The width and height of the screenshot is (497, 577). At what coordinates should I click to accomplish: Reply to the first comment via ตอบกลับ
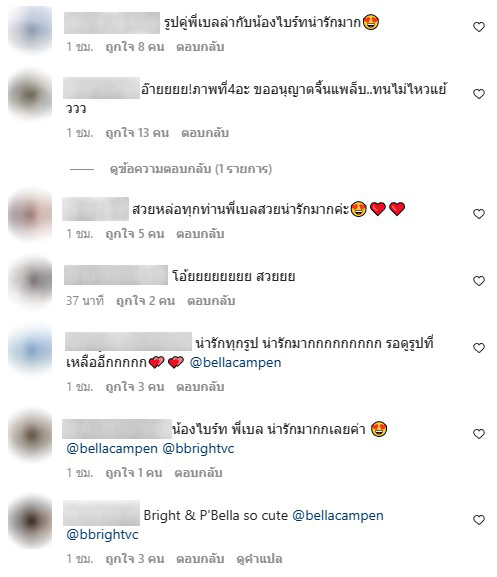click(x=200, y=47)
